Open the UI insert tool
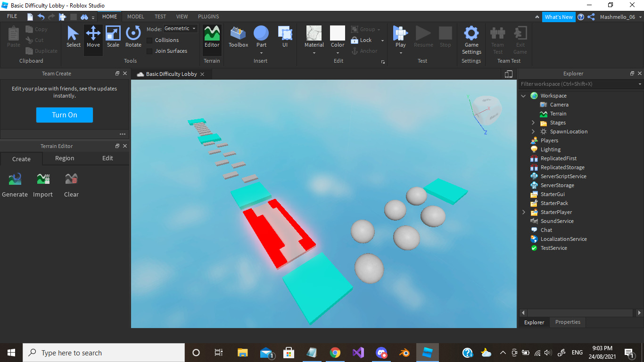This screenshot has width=644, height=362. (285, 37)
